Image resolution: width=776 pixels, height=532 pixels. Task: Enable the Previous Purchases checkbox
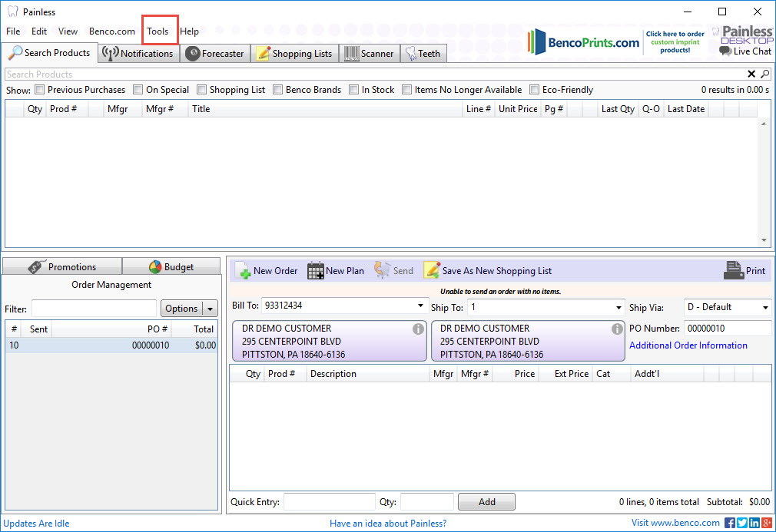click(x=40, y=90)
